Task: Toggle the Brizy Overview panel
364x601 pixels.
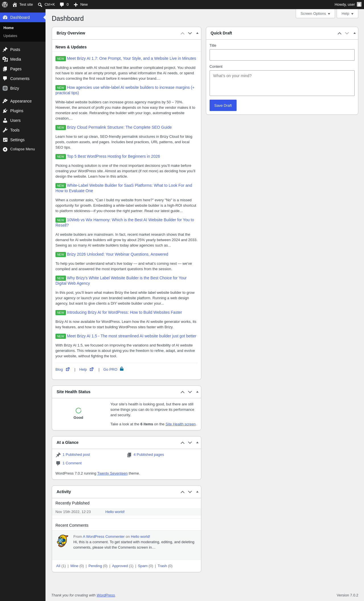Action: pyautogui.click(x=197, y=33)
